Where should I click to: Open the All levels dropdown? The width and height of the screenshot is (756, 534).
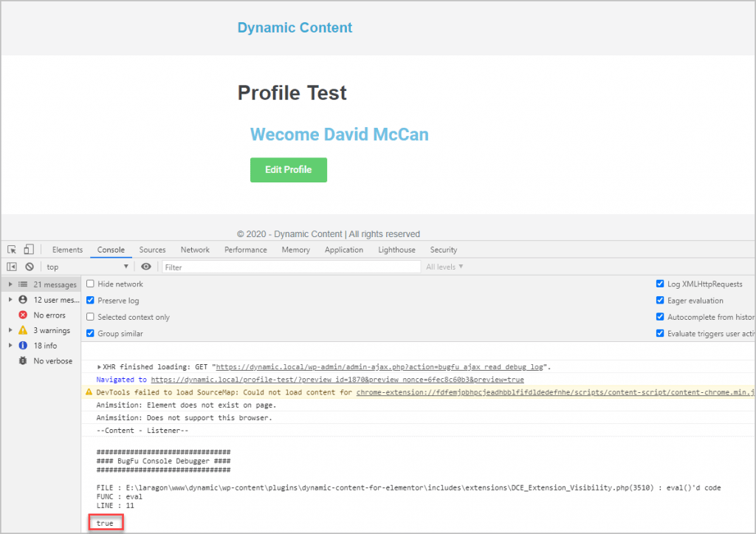tap(444, 267)
